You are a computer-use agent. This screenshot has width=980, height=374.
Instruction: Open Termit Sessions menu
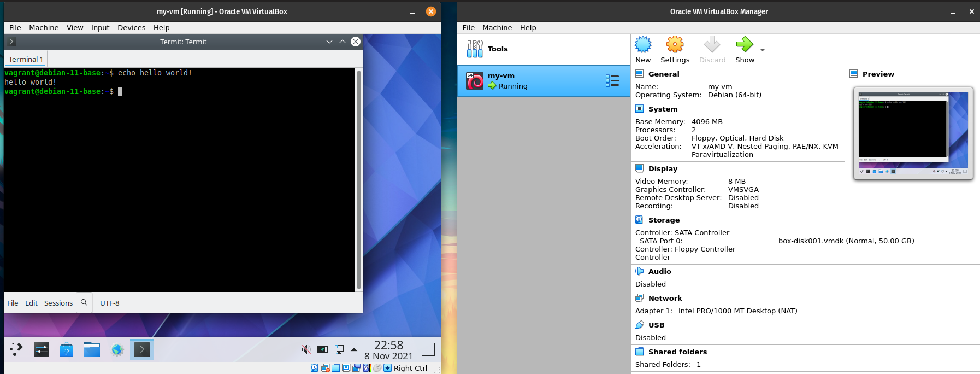(x=58, y=303)
